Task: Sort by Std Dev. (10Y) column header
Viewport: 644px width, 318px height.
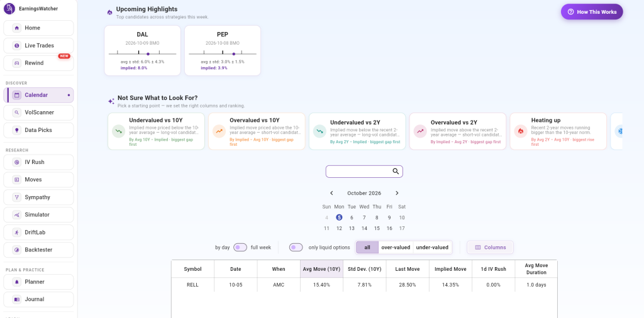Action: click(365, 269)
